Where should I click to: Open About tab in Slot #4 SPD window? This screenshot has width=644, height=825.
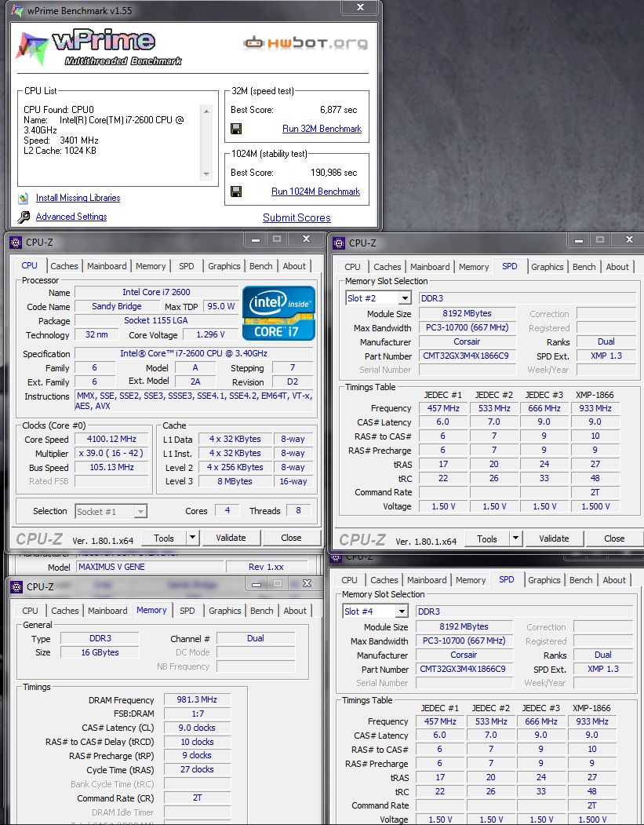tap(614, 580)
